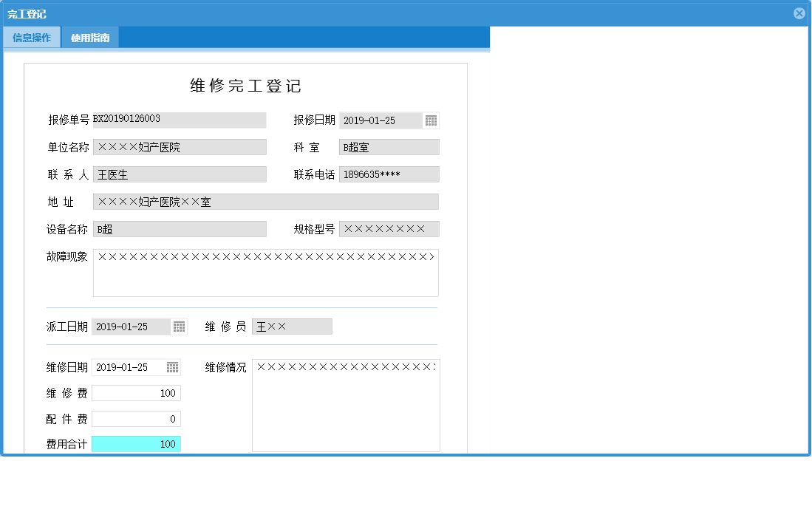Select the 信息操作 tab

point(32,36)
